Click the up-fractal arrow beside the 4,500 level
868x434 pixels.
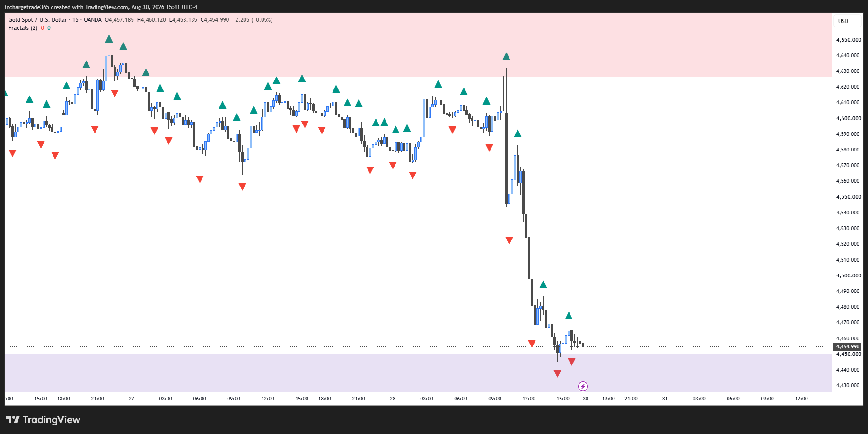pos(543,284)
